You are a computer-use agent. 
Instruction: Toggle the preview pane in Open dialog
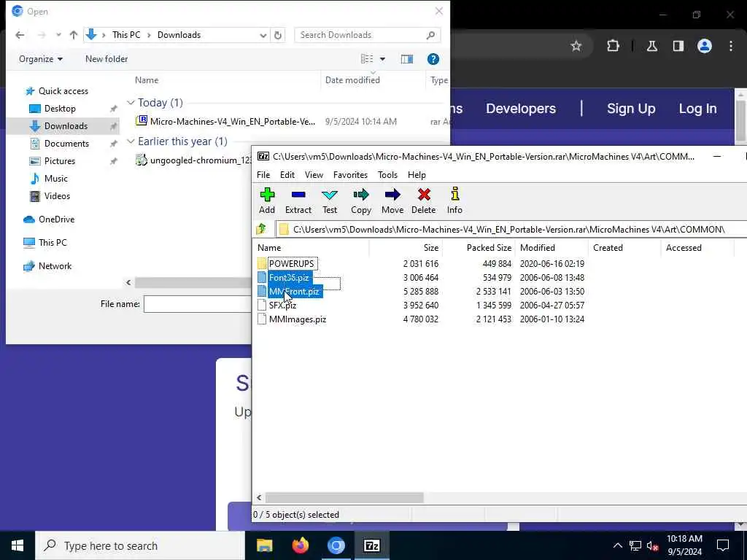407,59
